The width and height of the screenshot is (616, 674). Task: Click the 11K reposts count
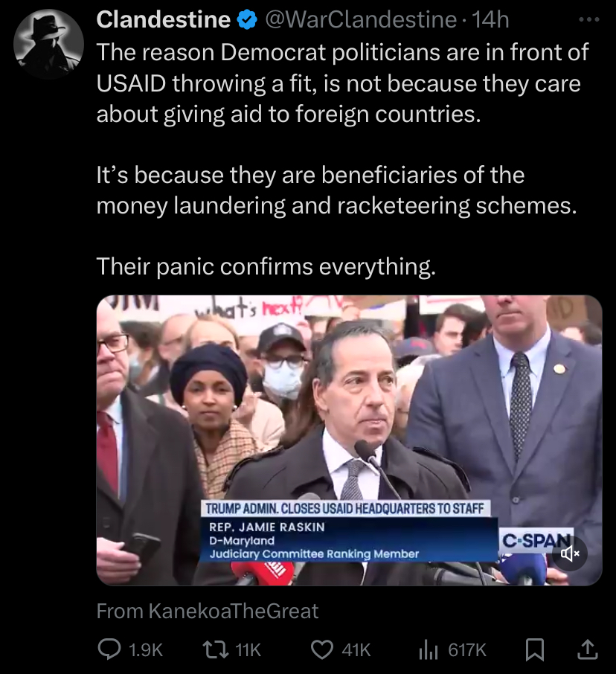point(248,650)
